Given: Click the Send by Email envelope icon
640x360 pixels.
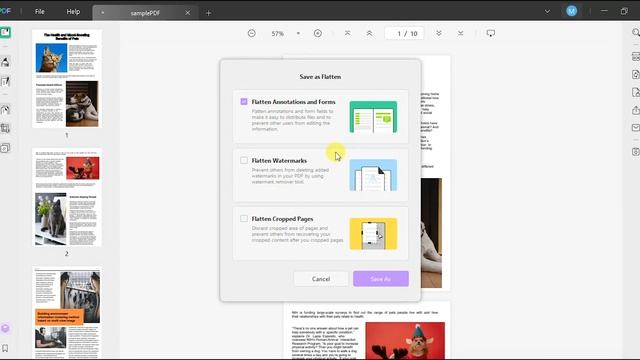Looking at the screenshot, I should [636, 128].
